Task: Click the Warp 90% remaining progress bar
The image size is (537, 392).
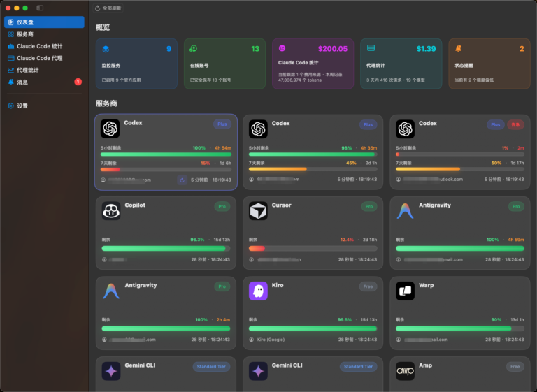Action: coord(460,328)
